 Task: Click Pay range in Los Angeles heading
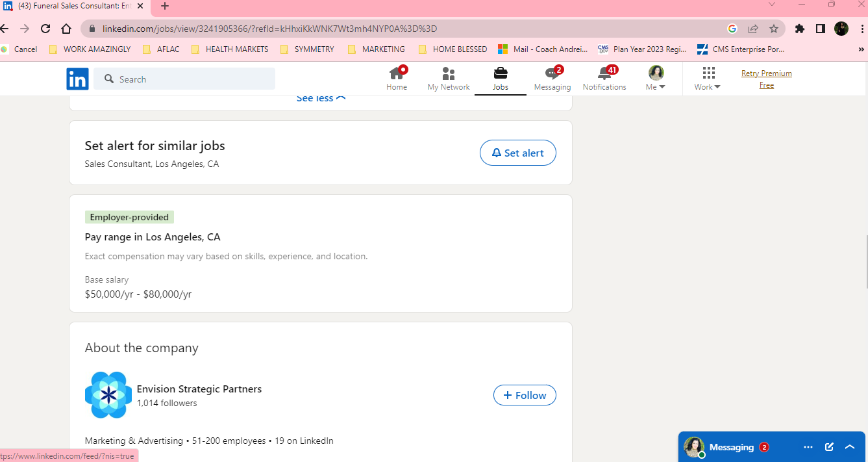click(153, 237)
